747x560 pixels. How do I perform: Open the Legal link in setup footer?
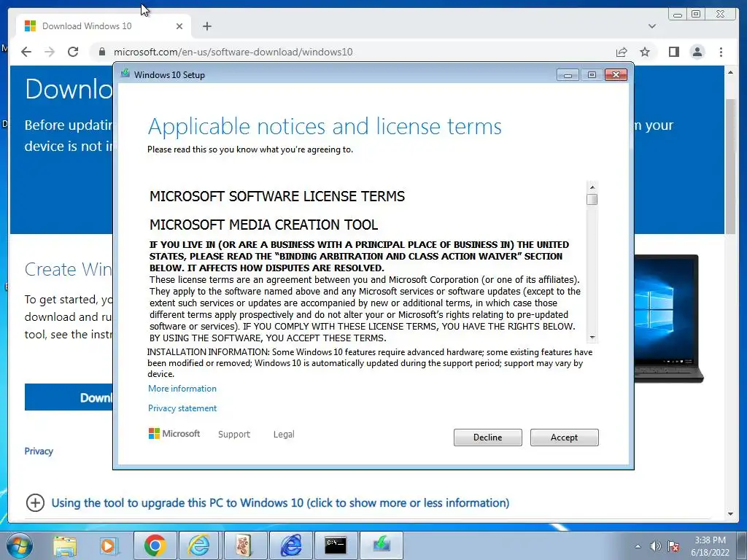pyautogui.click(x=284, y=435)
